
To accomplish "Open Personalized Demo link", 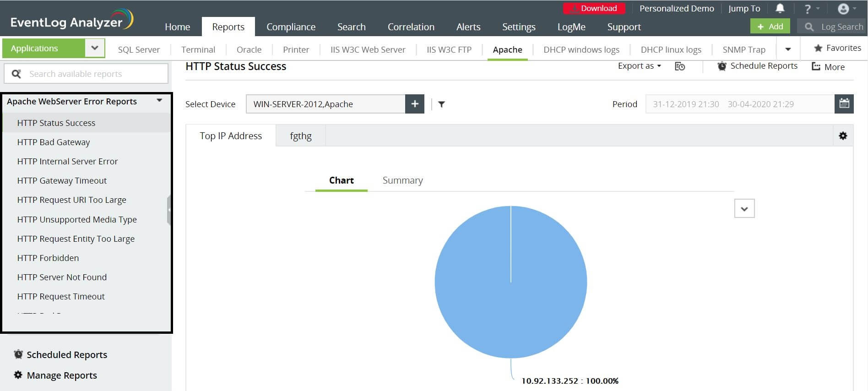I will [x=677, y=8].
